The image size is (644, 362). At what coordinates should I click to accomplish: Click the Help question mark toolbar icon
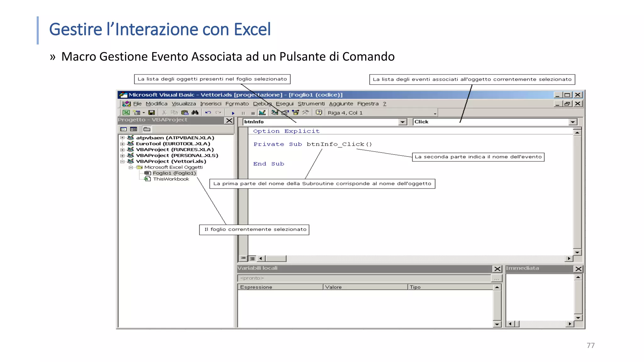(319, 112)
